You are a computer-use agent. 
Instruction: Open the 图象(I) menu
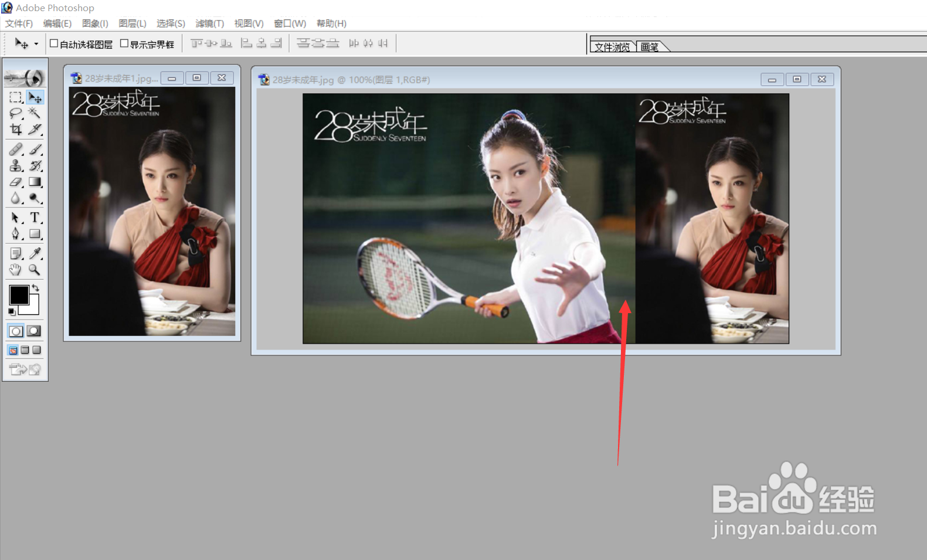click(95, 23)
